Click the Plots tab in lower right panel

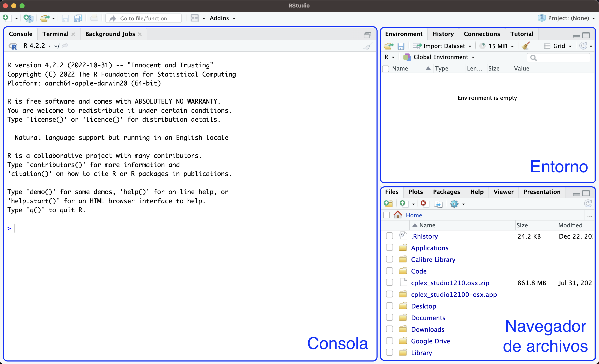point(415,192)
